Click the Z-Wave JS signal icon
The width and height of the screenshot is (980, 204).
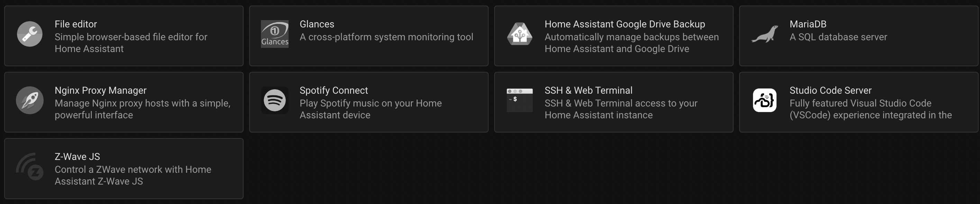pos(30,167)
